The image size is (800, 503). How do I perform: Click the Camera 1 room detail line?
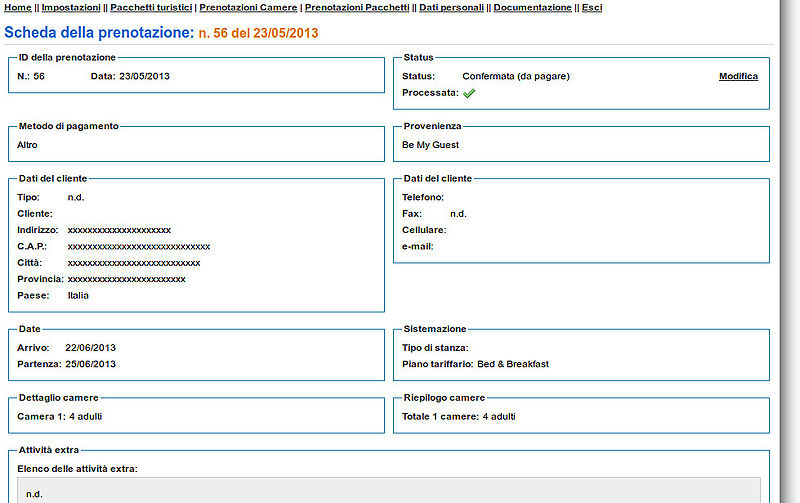point(60,416)
